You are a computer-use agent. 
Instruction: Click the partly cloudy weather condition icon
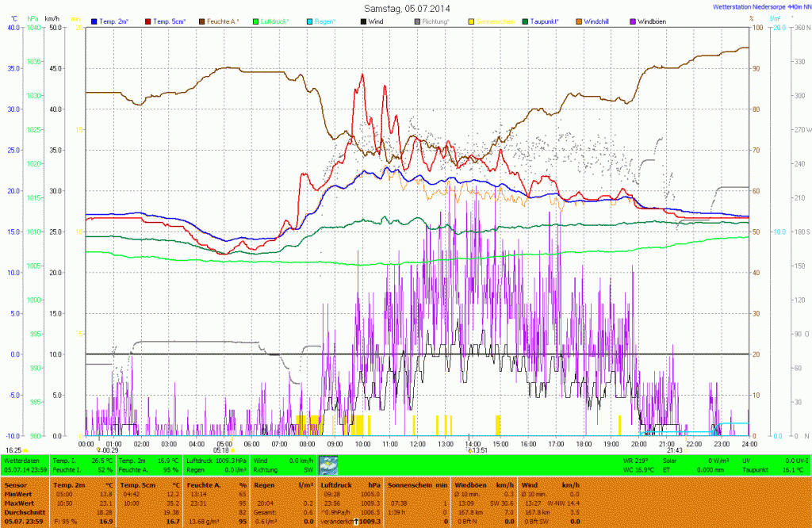[x=328, y=465]
